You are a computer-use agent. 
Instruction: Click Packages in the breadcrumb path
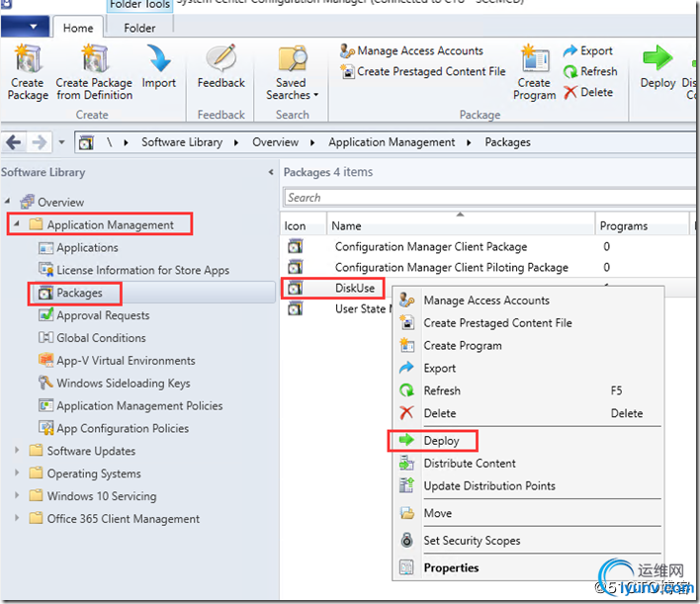coord(507,142)
